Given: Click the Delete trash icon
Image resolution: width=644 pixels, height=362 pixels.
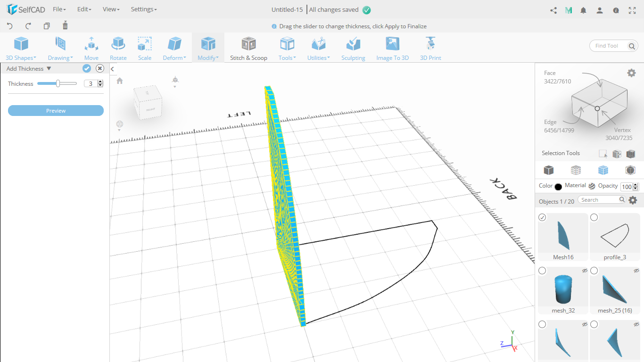Looking at the screenshot, I should click(65, 25).
